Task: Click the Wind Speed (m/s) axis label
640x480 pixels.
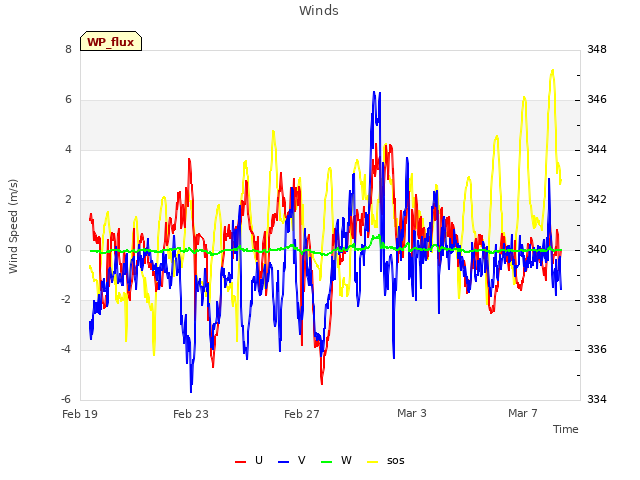Action: [x=13, y=226]
